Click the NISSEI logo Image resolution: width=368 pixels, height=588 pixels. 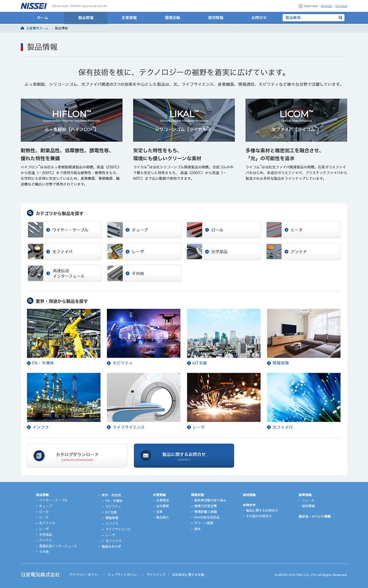34,6
